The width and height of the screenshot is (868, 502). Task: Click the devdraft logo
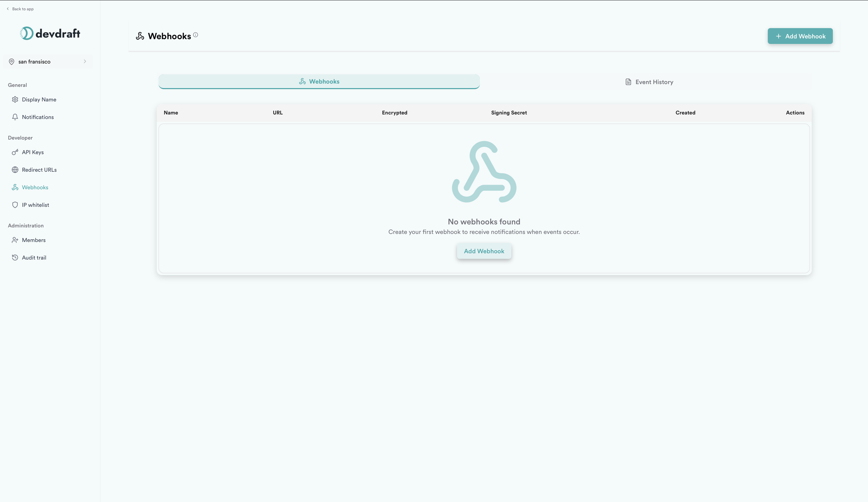[50, 33]
